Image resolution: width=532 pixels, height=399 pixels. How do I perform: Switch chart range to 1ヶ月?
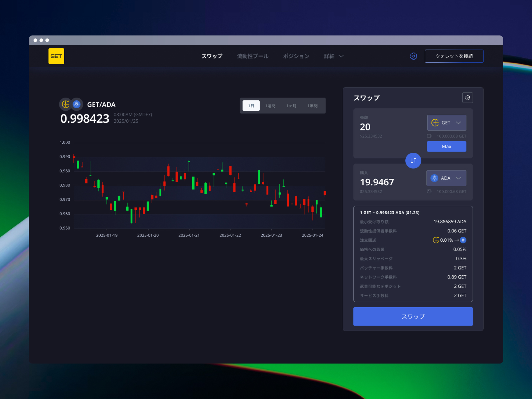point(291,106)
